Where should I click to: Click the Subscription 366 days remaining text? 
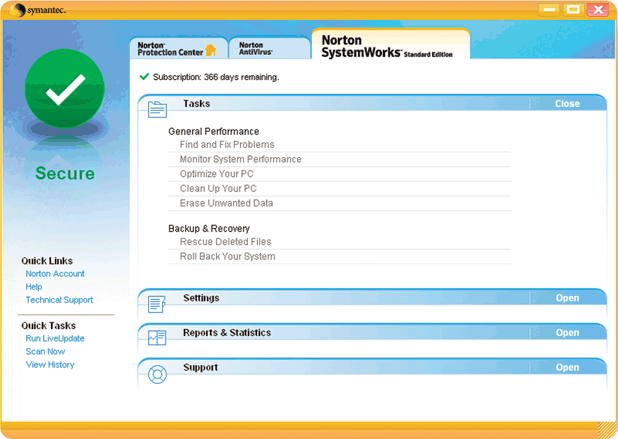coord(216,77)
